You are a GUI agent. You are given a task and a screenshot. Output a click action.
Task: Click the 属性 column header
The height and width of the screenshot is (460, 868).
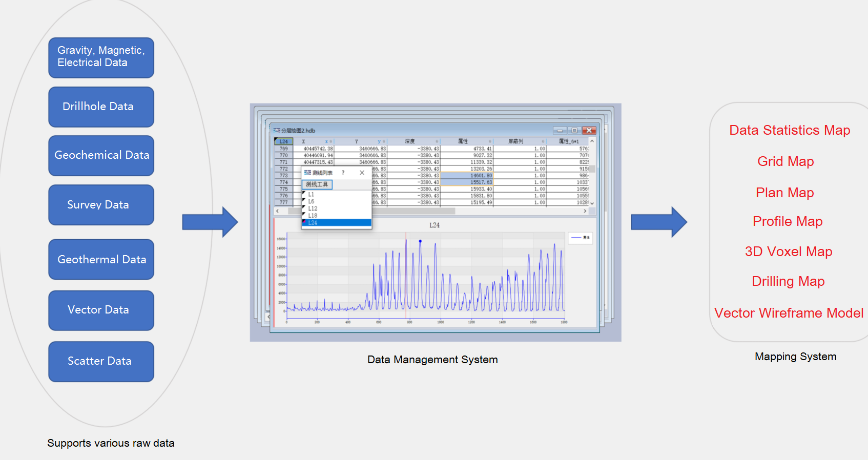[x=466, y=141]
